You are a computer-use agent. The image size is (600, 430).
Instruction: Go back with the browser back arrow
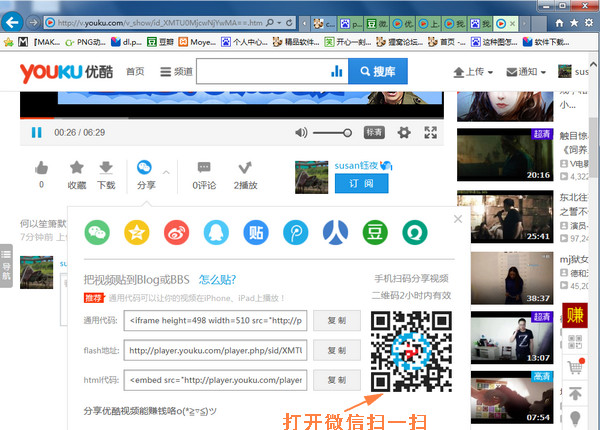tap(12, 23)
